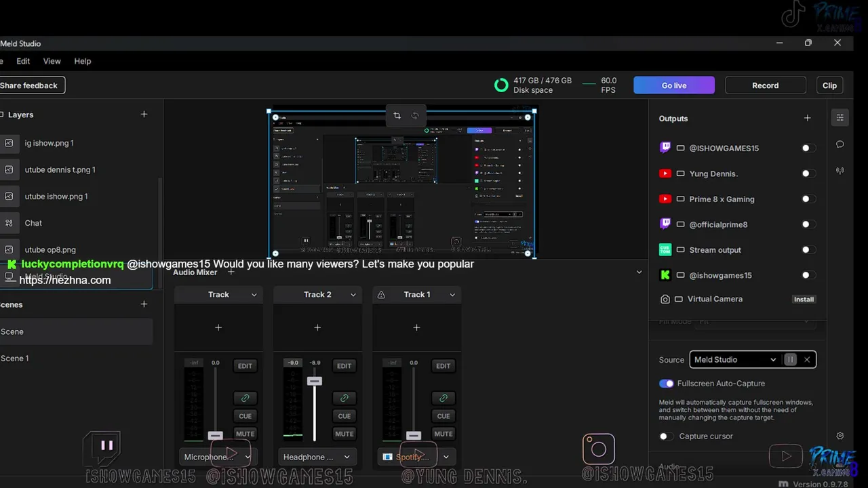This screenshot has width=868, height=488.
Task: Enable the @officialprime8 output toggle
Action: coord(808,224)
